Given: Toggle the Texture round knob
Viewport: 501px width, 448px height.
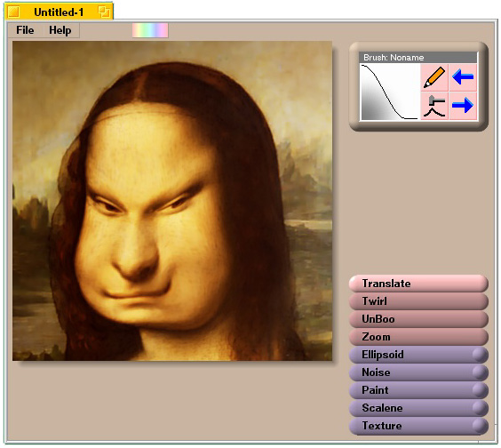Looking at the screenshot, I should (x=480, y=426).
